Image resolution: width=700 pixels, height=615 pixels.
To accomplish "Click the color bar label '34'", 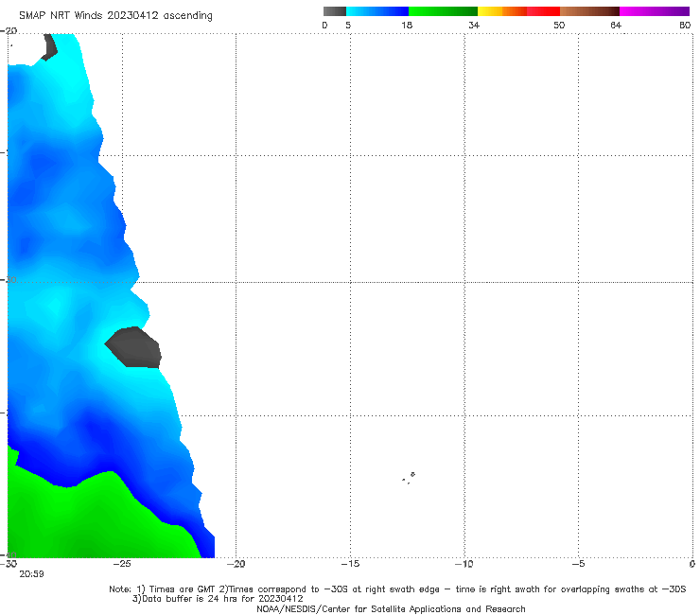I will tap(474, 26).
